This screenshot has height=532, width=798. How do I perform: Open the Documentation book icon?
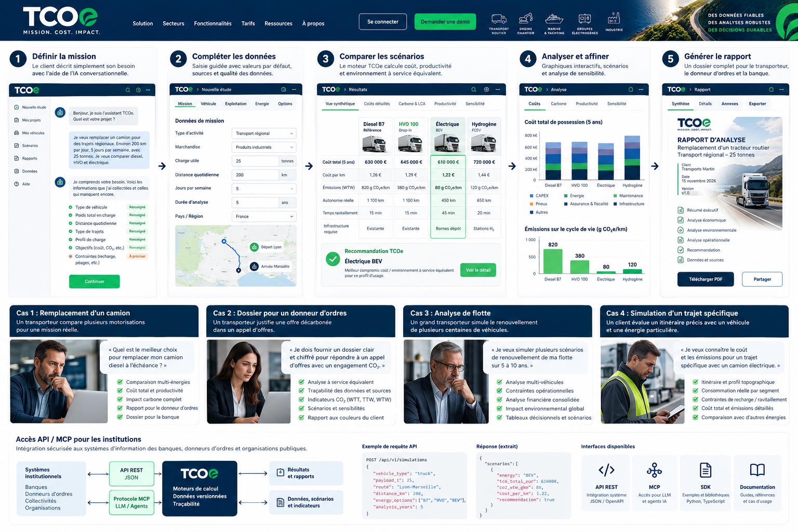point(757,470)
